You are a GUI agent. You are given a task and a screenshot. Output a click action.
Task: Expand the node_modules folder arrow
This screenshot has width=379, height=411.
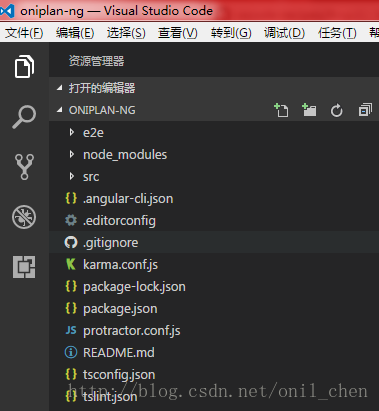72,154
